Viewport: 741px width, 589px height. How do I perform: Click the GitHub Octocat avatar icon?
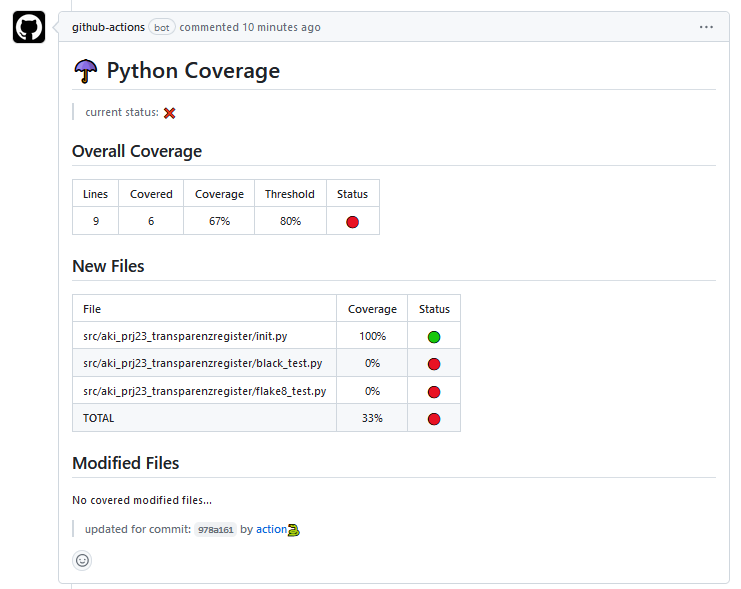point(29,27)
